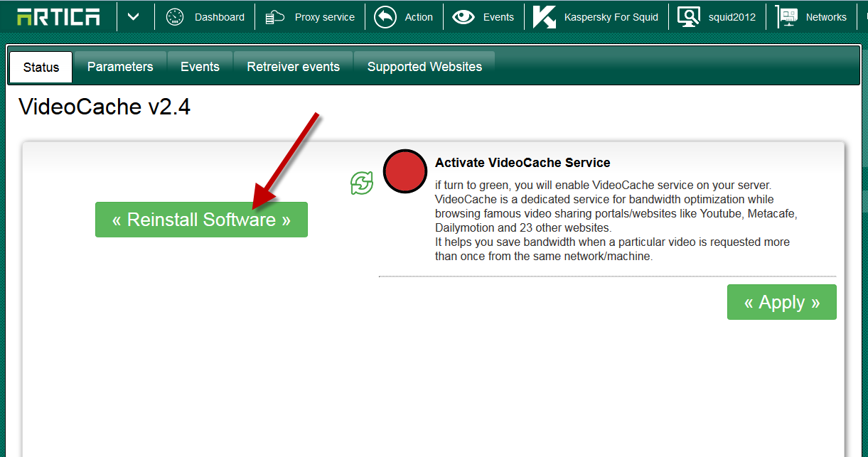Viewport: 868px width, 457px height.
Task: Switch to the Events tab below the toolbar
Action: pyautogui.click(x=200, y=67)
